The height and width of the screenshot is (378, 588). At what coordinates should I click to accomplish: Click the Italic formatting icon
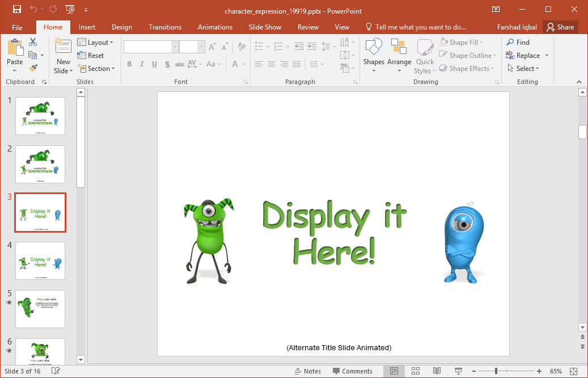tap(141, 64)
